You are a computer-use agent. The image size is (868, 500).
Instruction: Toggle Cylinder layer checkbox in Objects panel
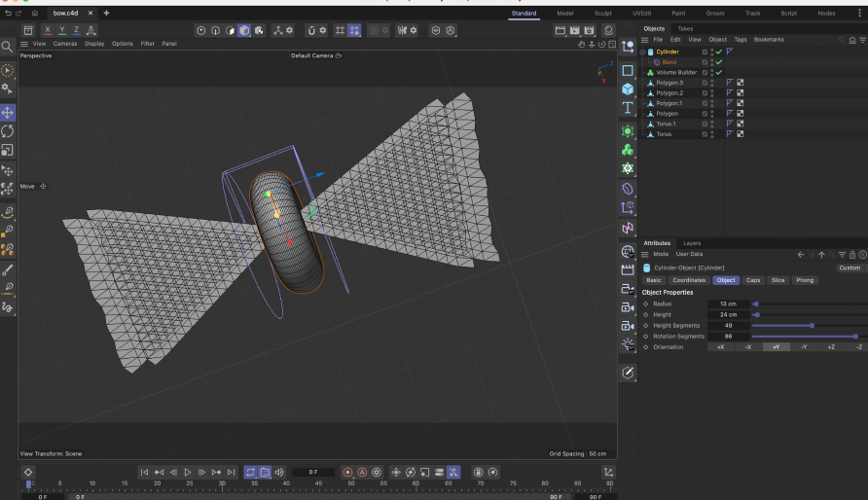tap(705, 52)
